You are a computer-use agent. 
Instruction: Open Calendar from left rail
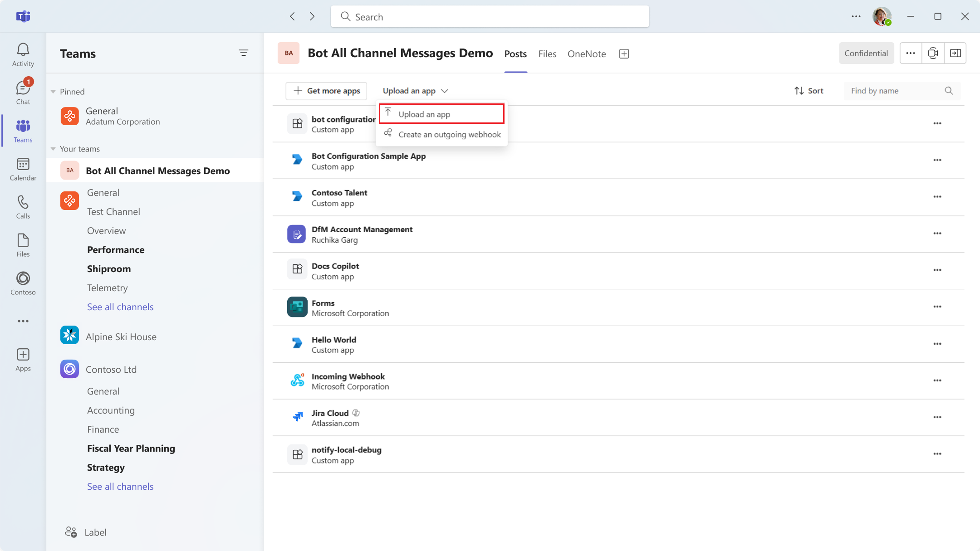coord(23,169)
